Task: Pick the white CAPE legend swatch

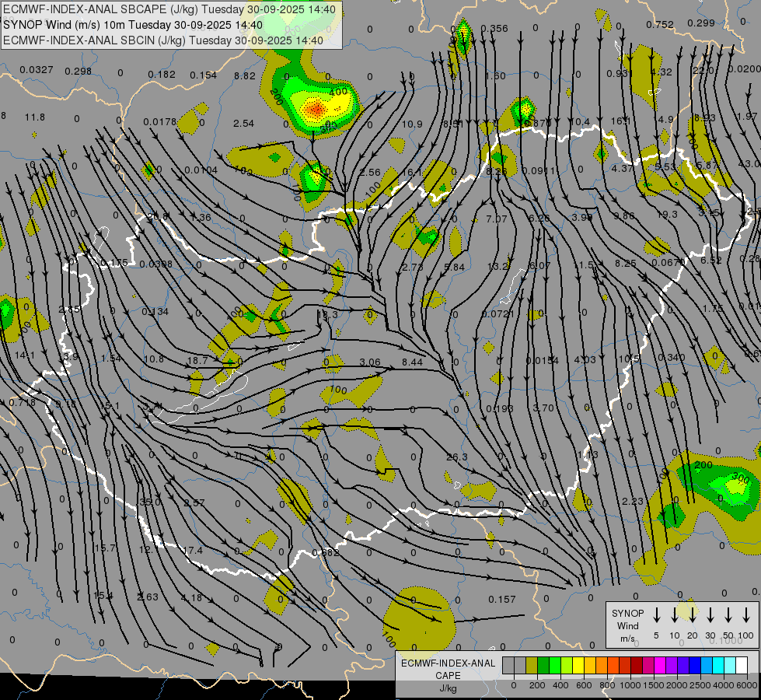Action: 742,666
